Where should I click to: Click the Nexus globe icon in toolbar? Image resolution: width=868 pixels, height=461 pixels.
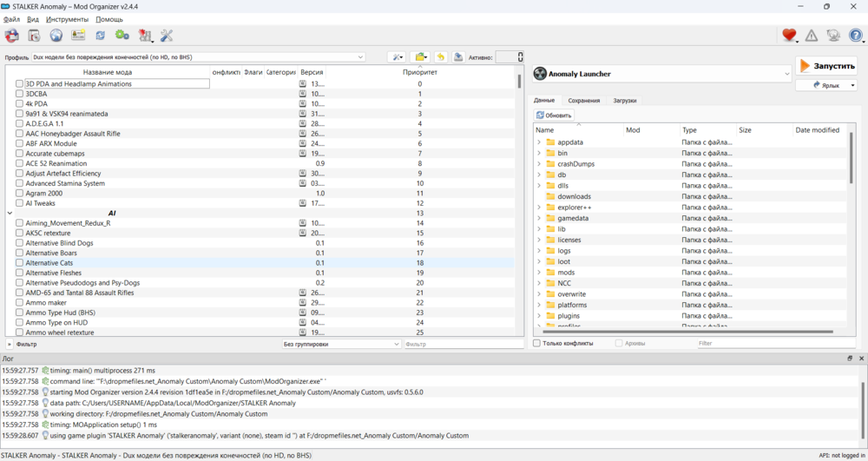click(x=56, y=36)
